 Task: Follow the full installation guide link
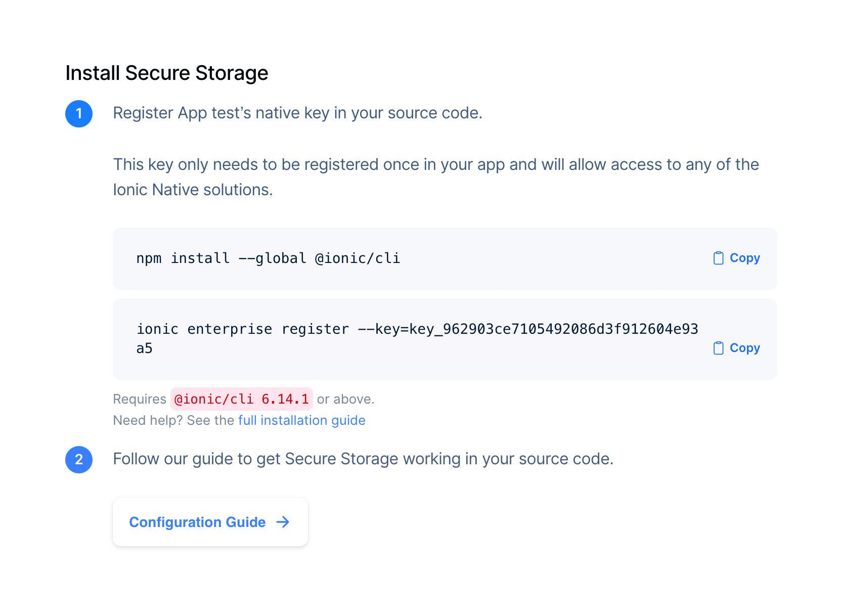click(302, 420)
